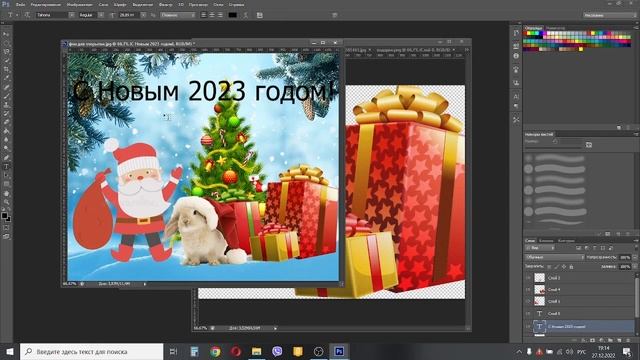Open Google Chrome from the taskbar
This screenshot has width=640, height=360.
[x=215, y=351]
